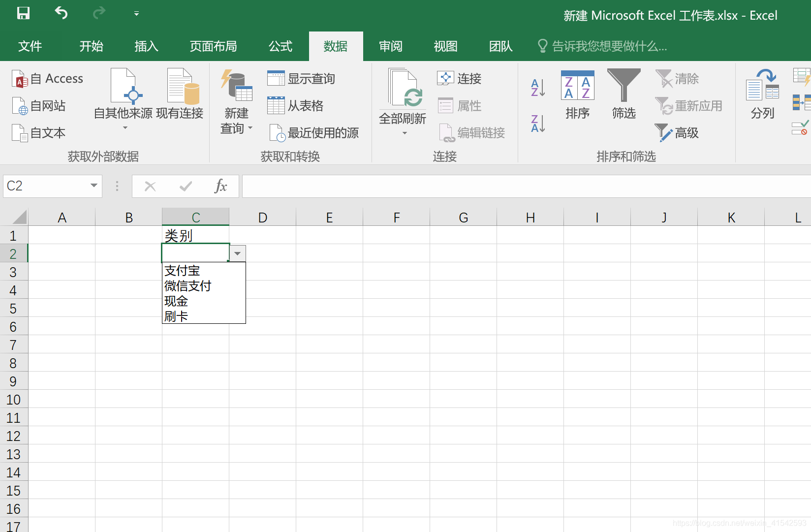Select 微信支付 from the dropdown list
Screen dimensions: 811x532
coord(188,286)
